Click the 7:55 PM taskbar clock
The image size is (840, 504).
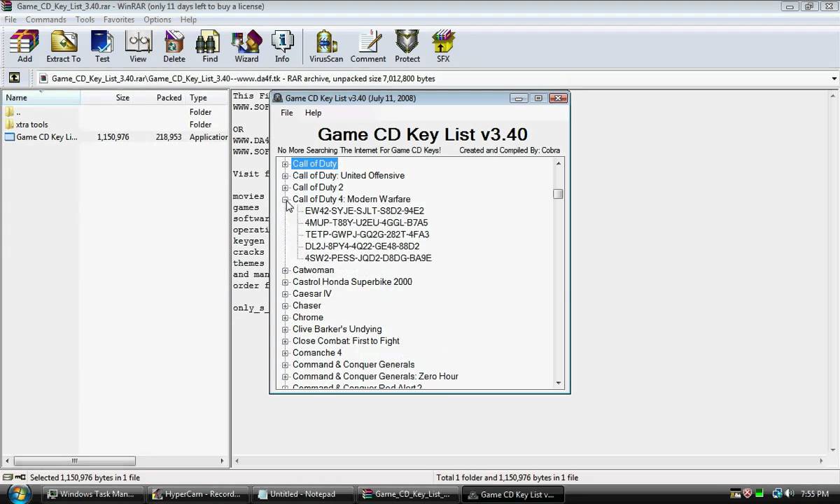pos(815,494)
